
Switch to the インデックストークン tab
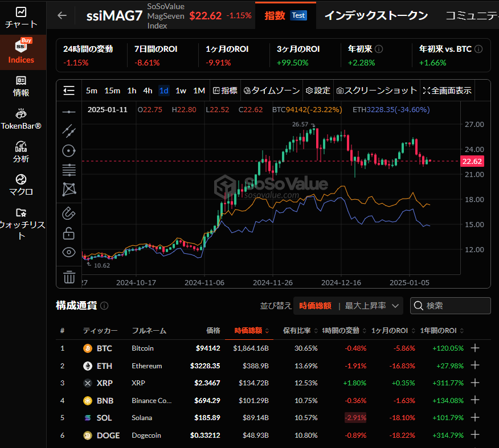[376, 15]
